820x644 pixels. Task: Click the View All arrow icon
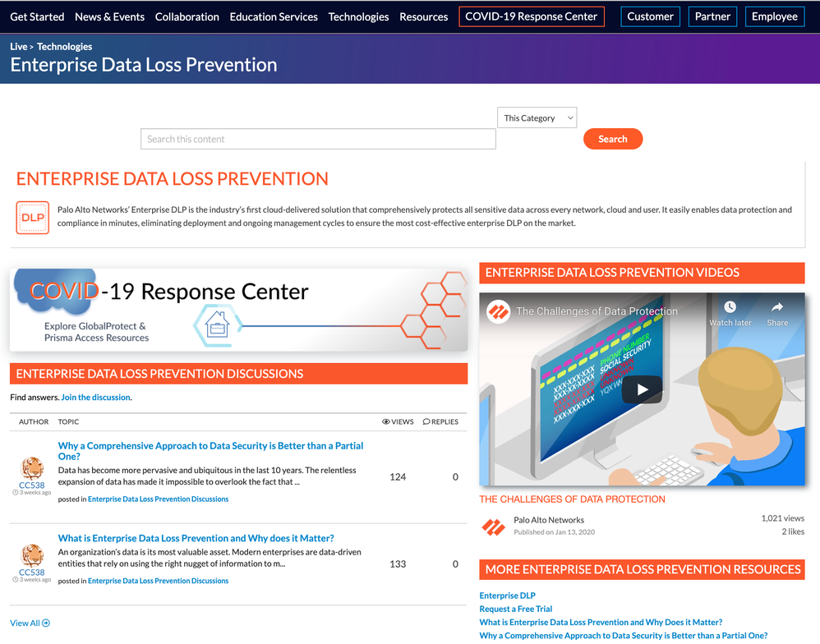46,623
